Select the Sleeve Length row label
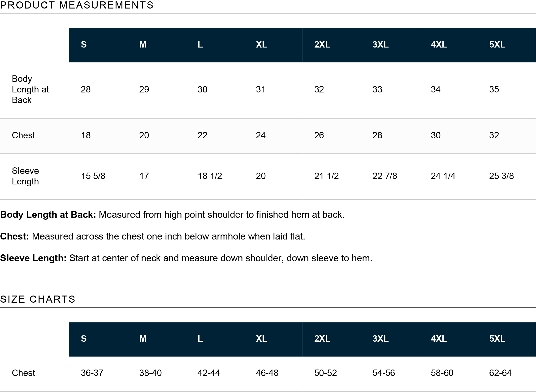The width and height of the screenshot is (536, 392). (x=25, y=176)
